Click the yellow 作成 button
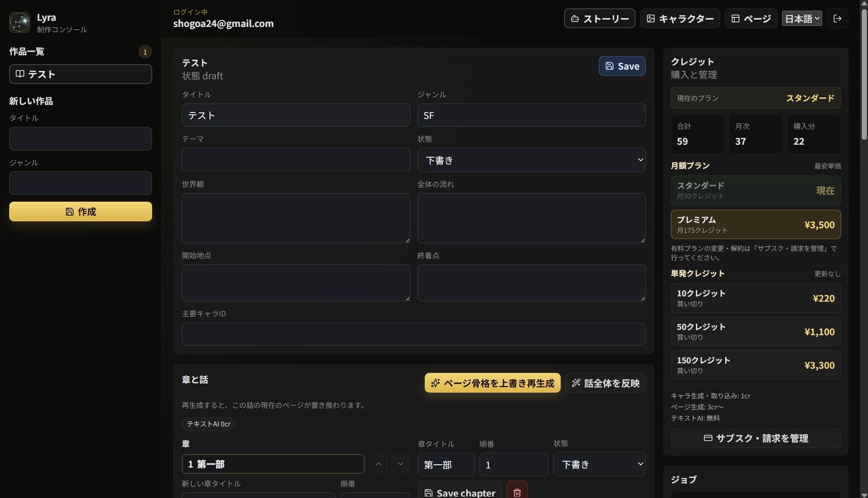The height and width of the screenshot is (498, 868). point(80,212)
